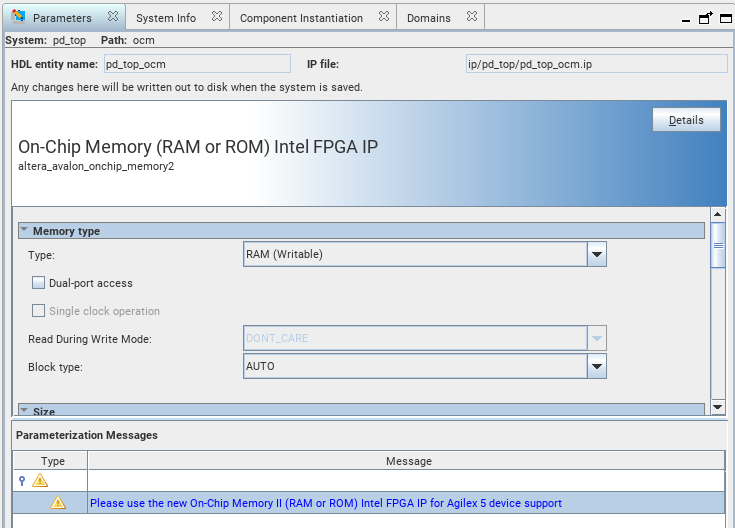Image resolution: width=735 pixels, height=528 pixels.
Task: Click the Details button
Action: (686, 120)
